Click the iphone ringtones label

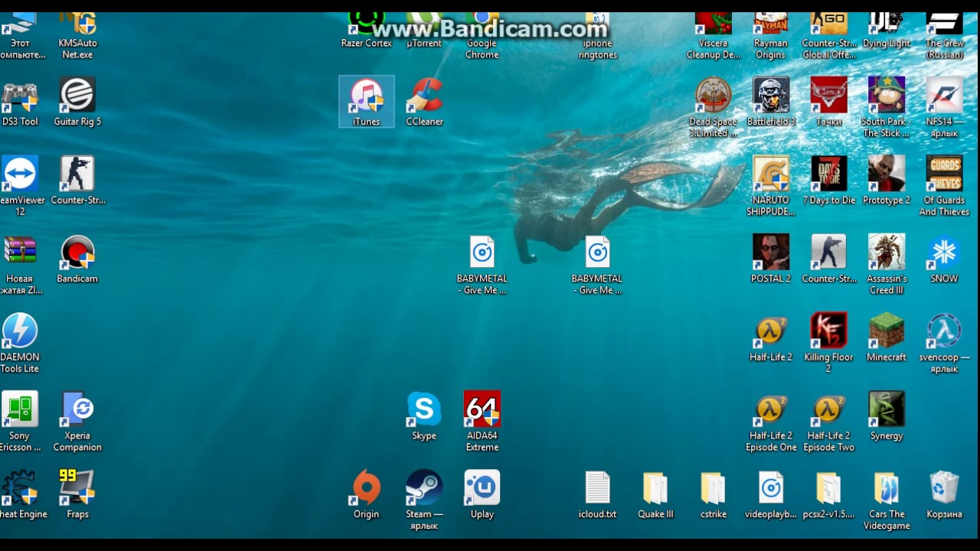click(597, 49)
